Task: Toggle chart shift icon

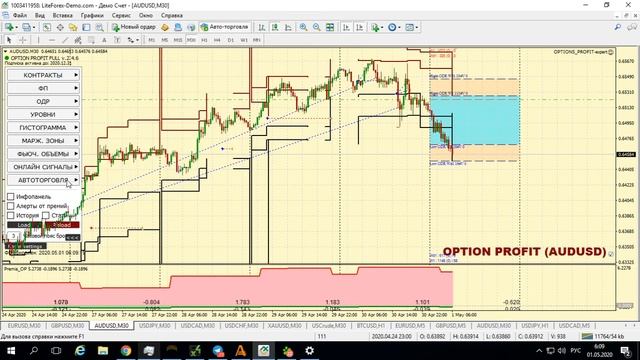Action: (x=360, y=27)
